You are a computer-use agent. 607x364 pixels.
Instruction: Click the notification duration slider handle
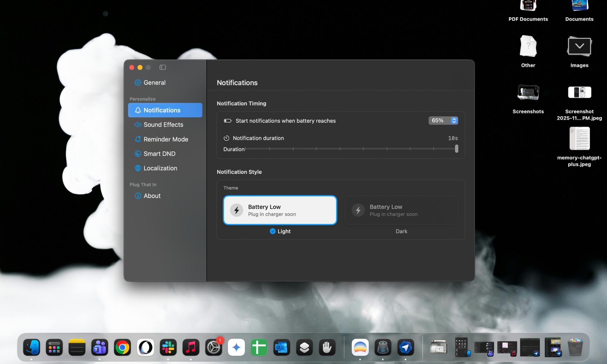pos(456,149)
